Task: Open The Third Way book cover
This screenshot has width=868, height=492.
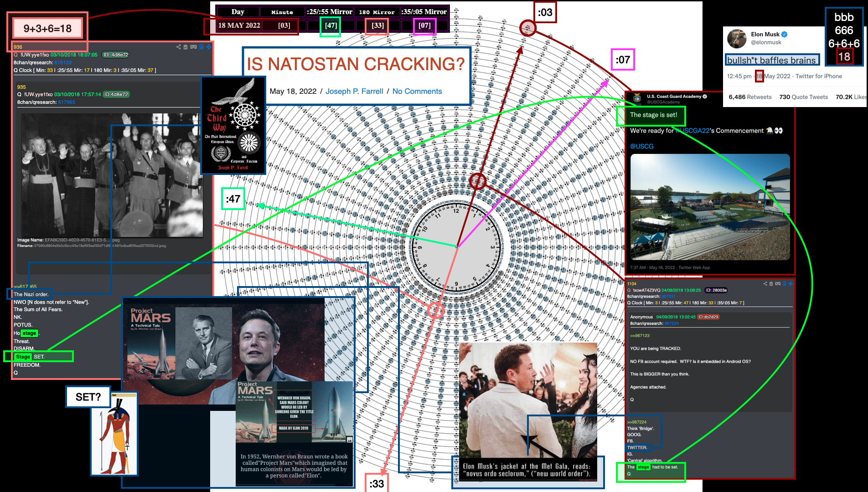Action: coord(233,125)
